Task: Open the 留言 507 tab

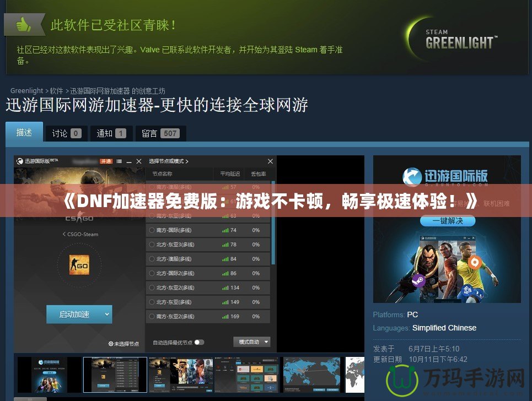Action: pos(160,133)
